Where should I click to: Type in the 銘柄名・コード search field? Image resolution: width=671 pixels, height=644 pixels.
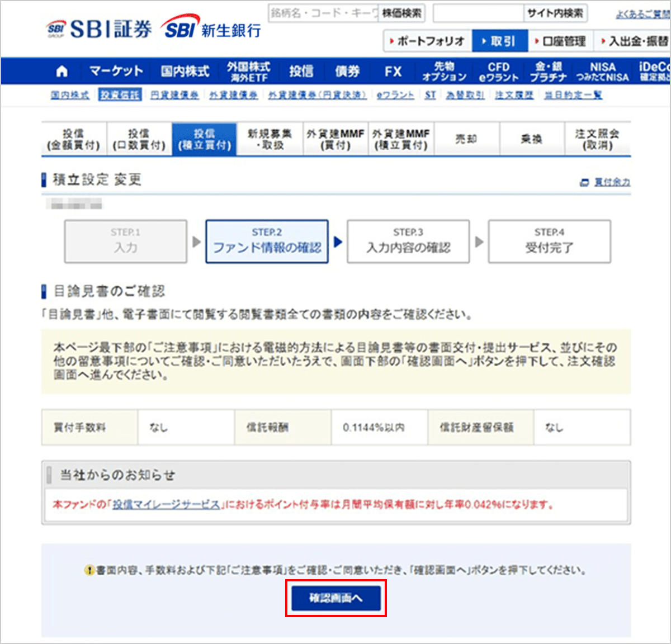tap(323, 13)
